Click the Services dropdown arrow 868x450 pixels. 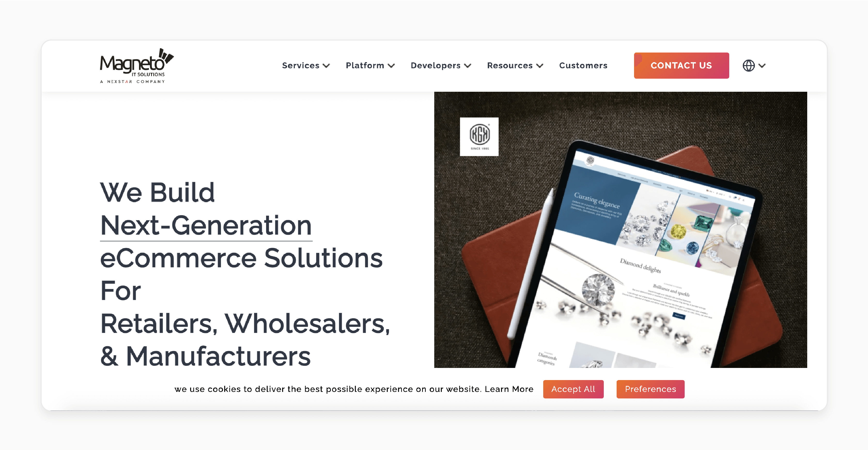(327, 65)
